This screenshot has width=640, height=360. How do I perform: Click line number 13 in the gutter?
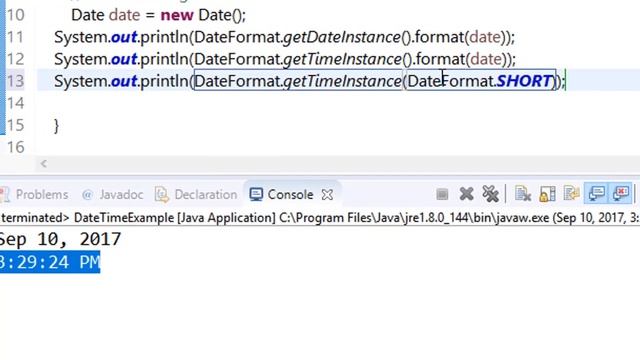click(16, 81)
